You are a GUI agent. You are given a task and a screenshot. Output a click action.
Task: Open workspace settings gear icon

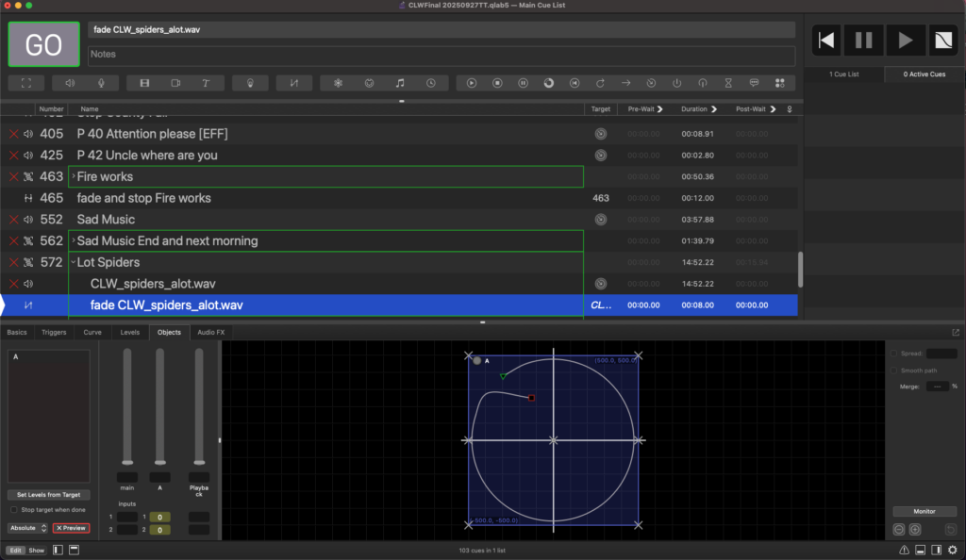[952, 550]
